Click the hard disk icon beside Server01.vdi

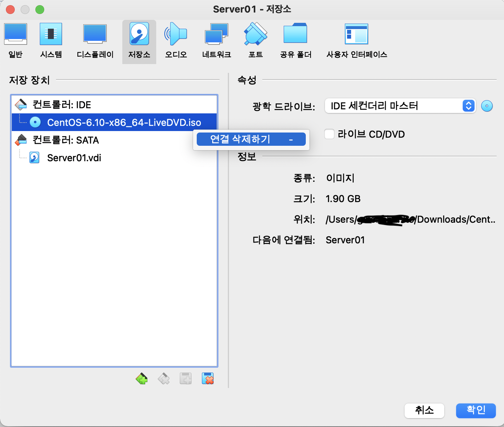35,158
